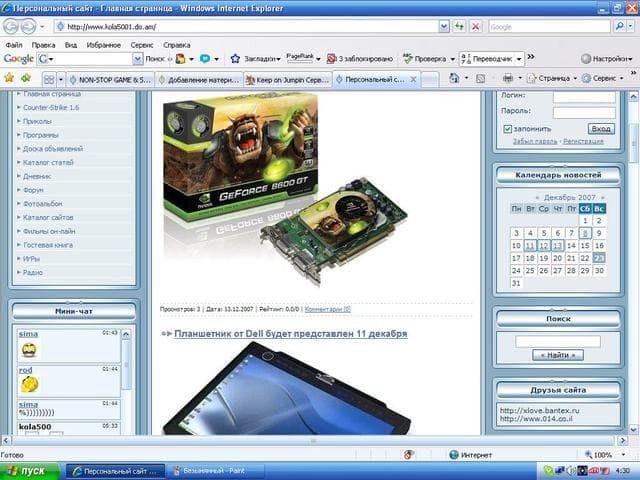Stop loading with the red X icon

476,27
